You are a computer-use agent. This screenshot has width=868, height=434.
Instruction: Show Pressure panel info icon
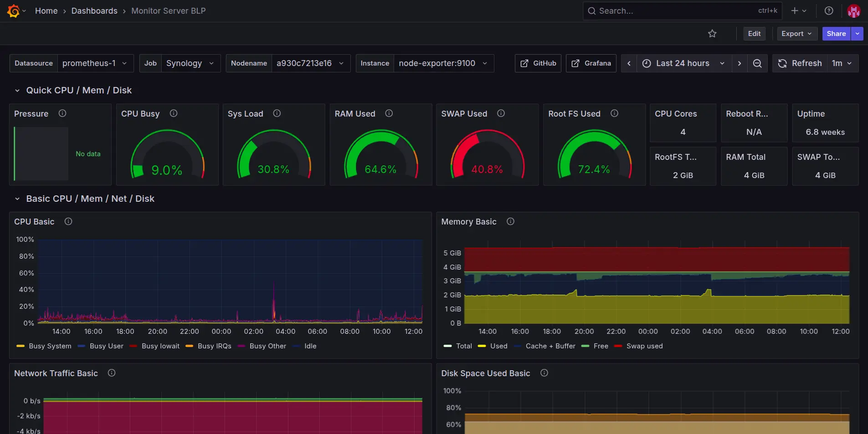click(62, 113)
